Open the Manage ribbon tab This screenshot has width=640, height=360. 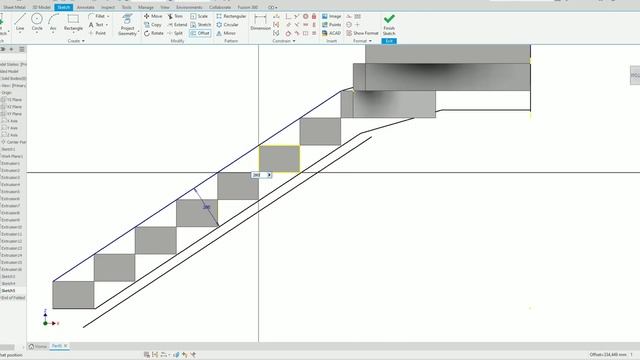(146, 7)
